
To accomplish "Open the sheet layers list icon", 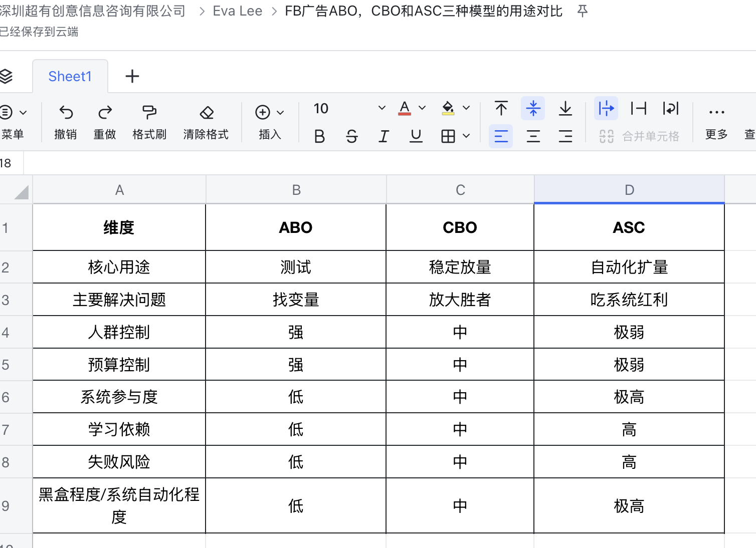I will tap(6, 76).
